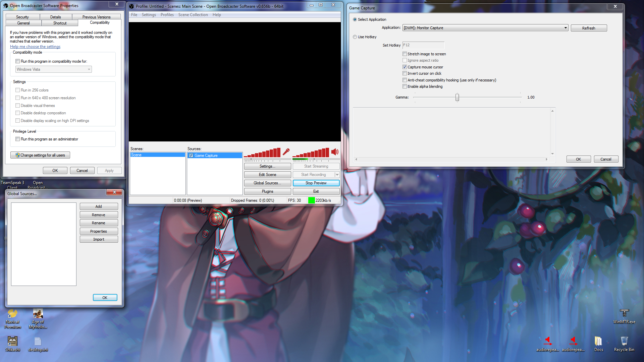The width and height of the screenshot is (644, 362).
Task: Enable Stretch image to screen
Action: [x=405, y=54]
